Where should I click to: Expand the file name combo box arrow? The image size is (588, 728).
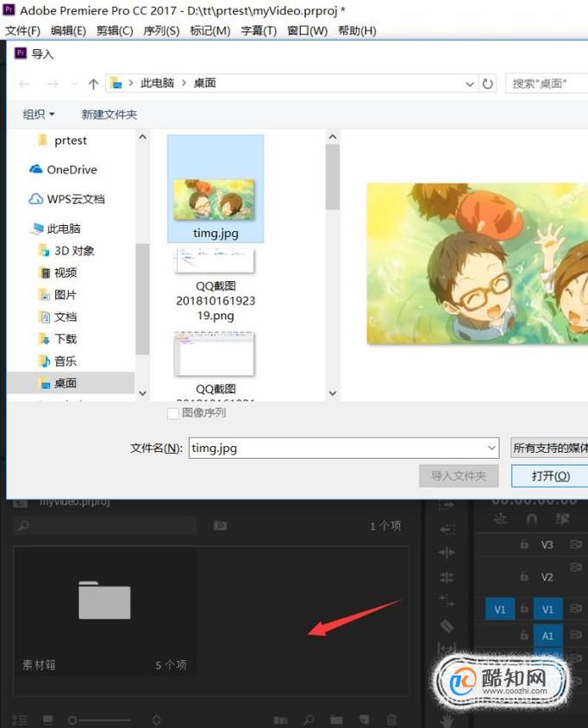click(491, 448)
